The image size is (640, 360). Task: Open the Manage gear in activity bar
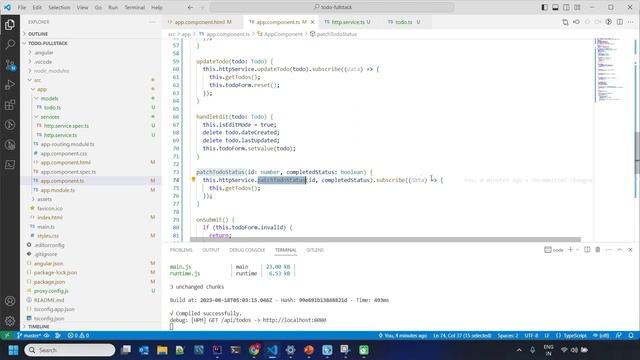point(10,321)
